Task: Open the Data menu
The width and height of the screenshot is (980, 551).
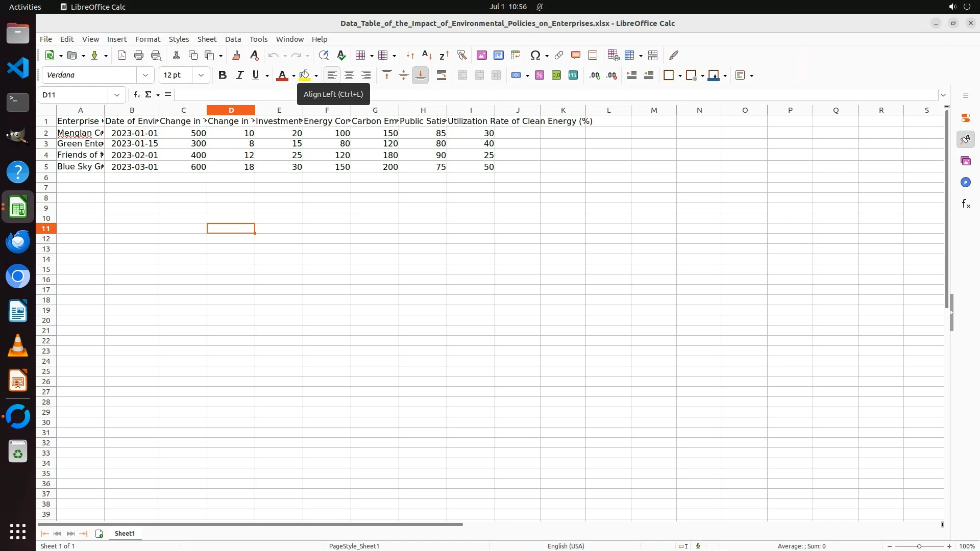Action: tap(233, 39)
